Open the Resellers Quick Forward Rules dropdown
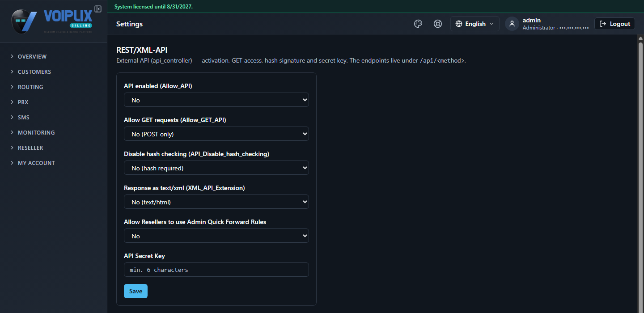 [x=216, y=236]
